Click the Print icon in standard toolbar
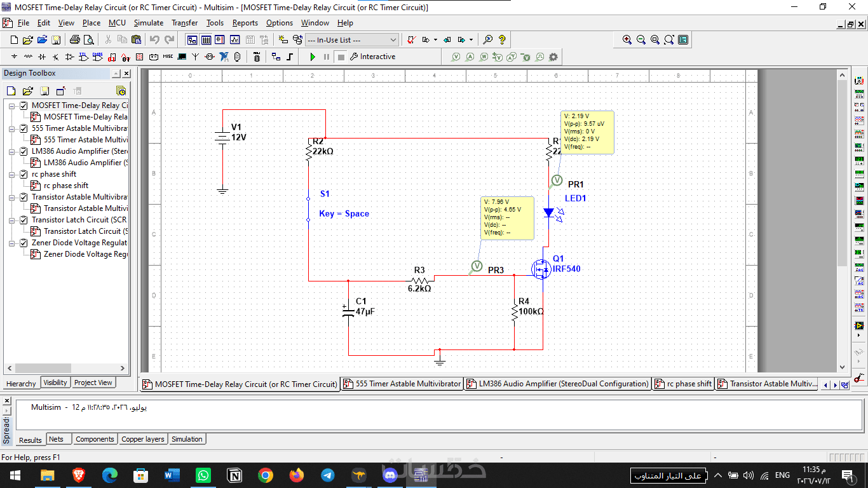The width and height of the screenshot is (868, 488). 74,39
